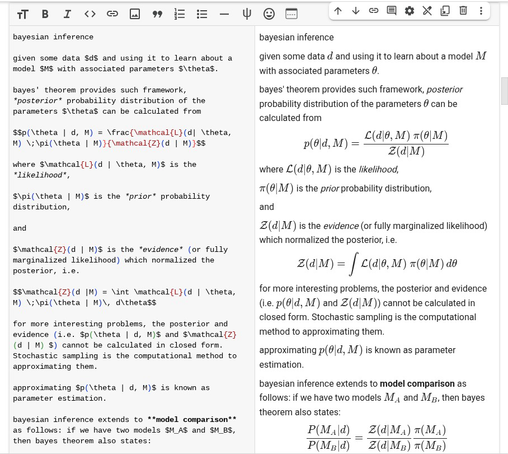Click the rendered P(M_A|d) ratio formula
Image resolution: width=508 pixels, height=454 pixels.
tap(376, 437)
